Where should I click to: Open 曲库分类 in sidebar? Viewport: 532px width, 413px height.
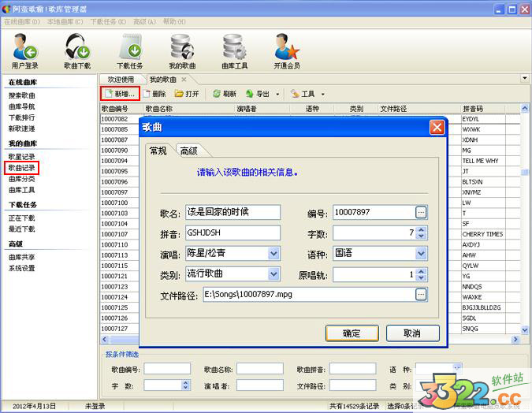coord(22,179)
